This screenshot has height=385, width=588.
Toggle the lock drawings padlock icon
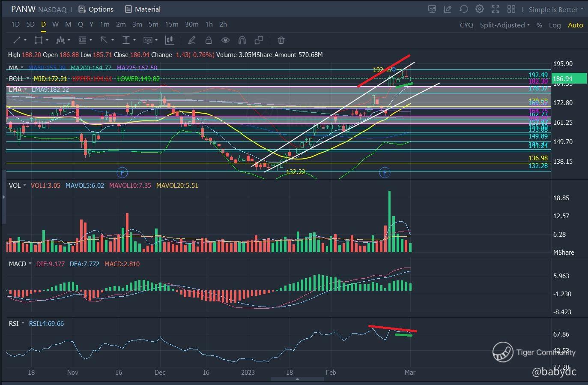[x=209, y=40]
